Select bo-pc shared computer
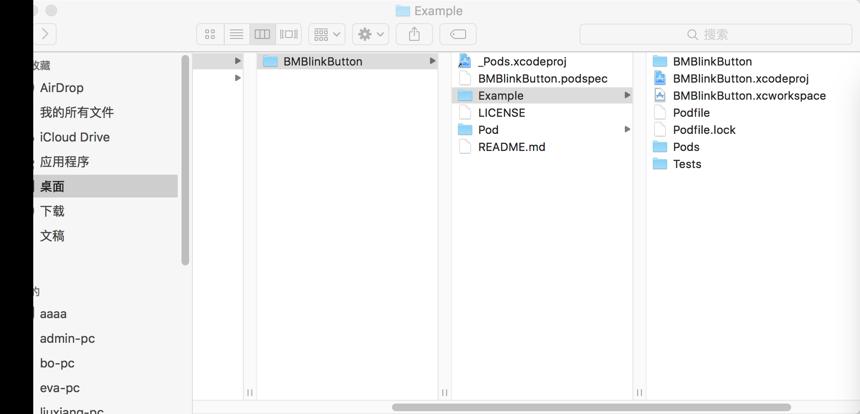The width and height of the screenshot is (860, 414). tap(57, 363)
